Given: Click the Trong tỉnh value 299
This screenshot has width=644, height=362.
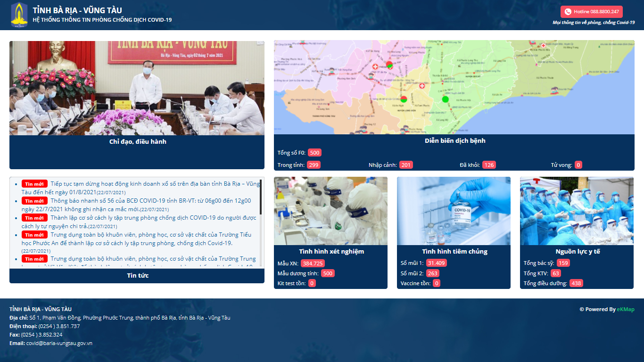Looking at the screenshot, I should (x=314, y=165).
